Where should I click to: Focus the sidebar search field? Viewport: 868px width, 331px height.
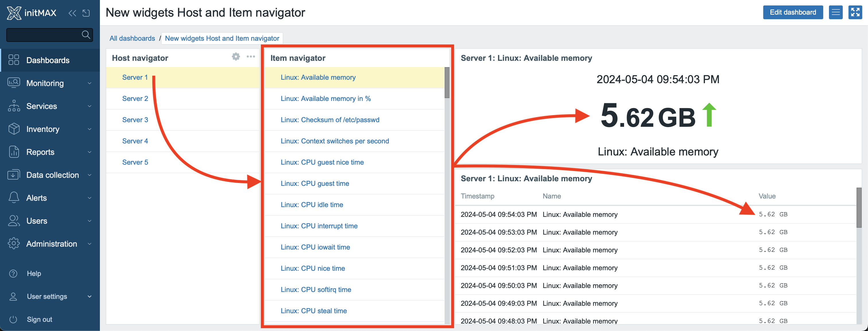[x=50, y=35]
